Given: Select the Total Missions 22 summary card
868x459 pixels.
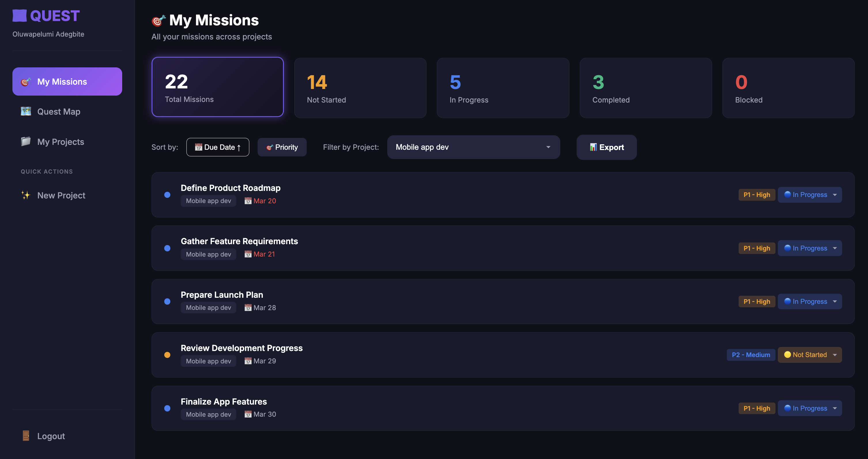Looking at the screenshot, I should [x=218, y=87].
